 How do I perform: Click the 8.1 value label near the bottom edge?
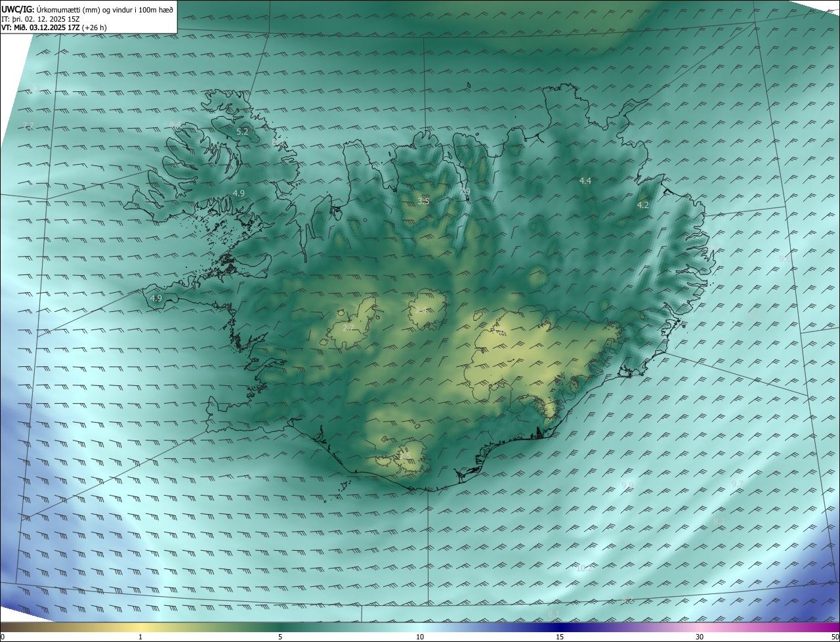555,614
